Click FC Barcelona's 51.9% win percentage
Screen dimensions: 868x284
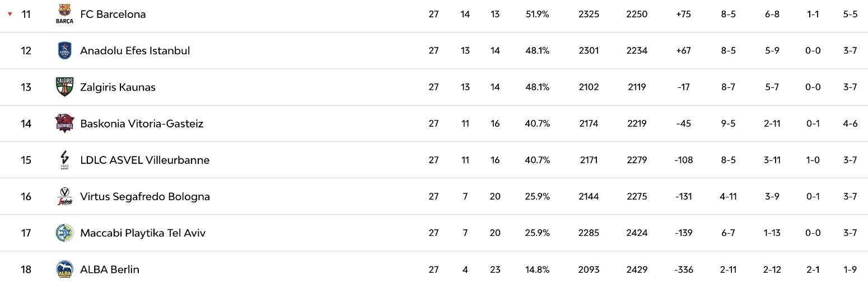tap(537, 15)
